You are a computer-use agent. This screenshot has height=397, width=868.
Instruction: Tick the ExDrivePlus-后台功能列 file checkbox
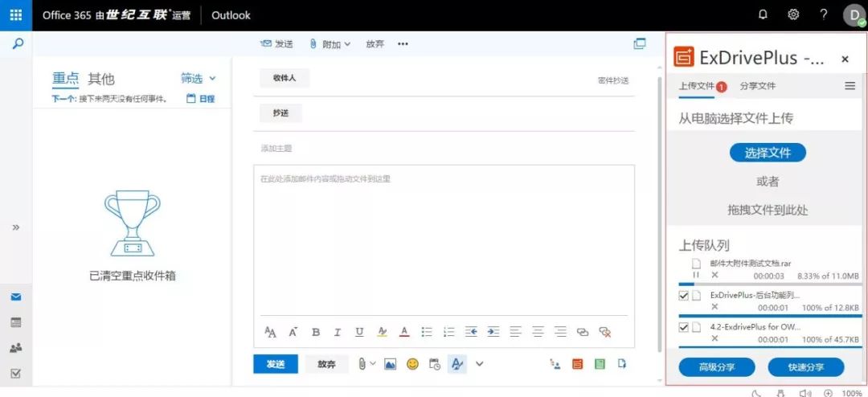coord(684,296)
